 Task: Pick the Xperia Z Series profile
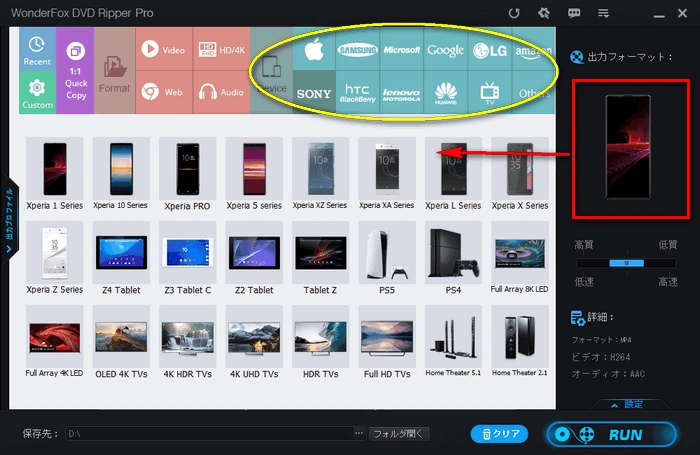[54, 258]
